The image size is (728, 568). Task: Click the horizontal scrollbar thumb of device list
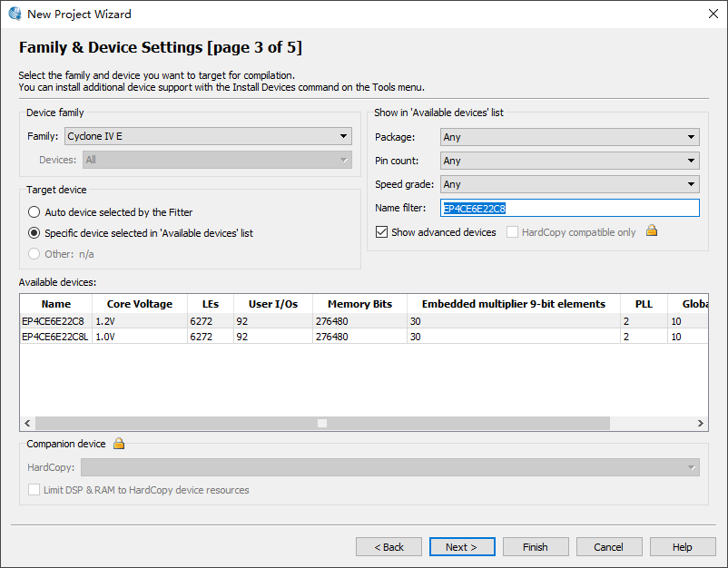(322, 423)
